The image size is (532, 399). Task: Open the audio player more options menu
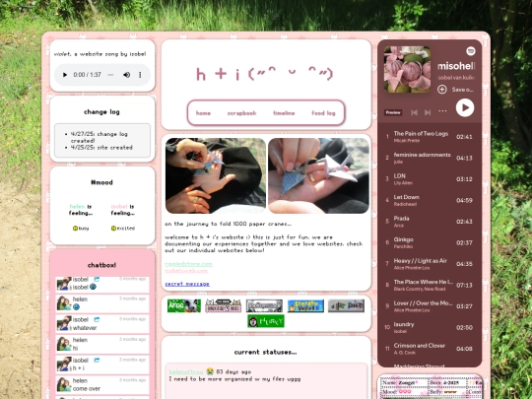point(140,75)
